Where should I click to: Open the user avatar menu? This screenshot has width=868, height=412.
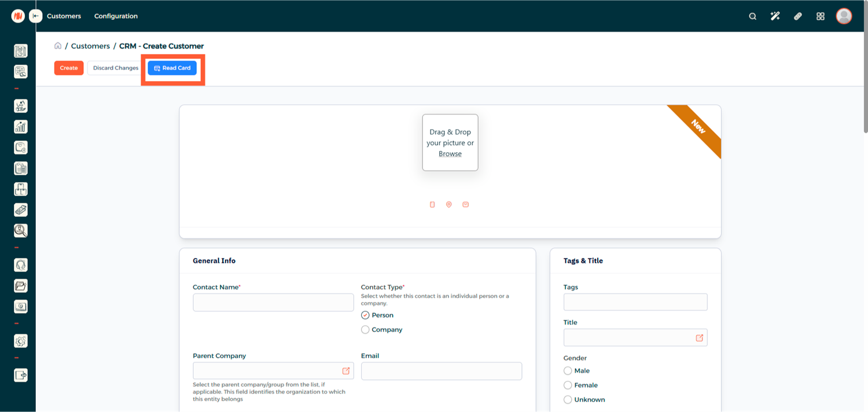(844, 16)
